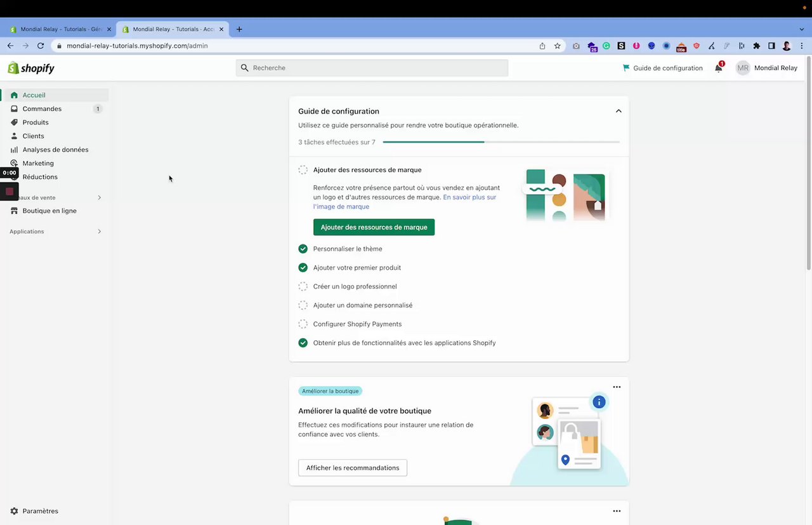Screen dimensions: 812x525
Task: Go to Produits in the sidebar
Action: 36,123
